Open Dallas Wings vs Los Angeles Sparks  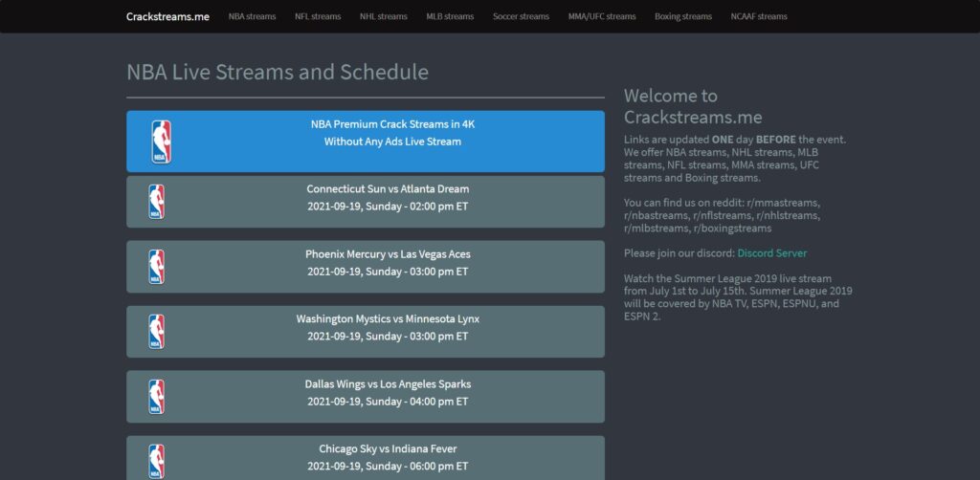365,397
